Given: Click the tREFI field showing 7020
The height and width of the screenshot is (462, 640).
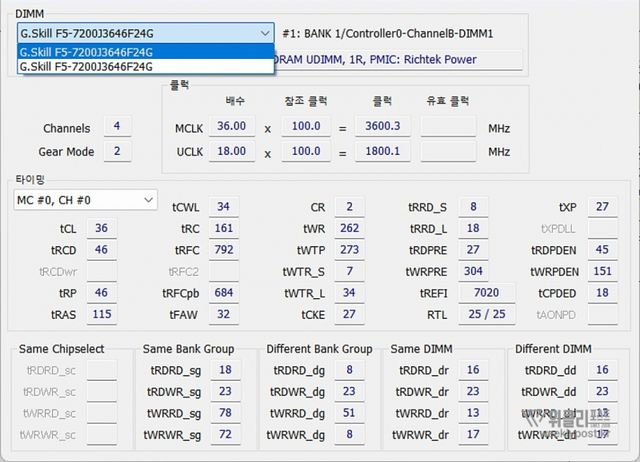Looking at the screenshot, I should pos(486,293).
